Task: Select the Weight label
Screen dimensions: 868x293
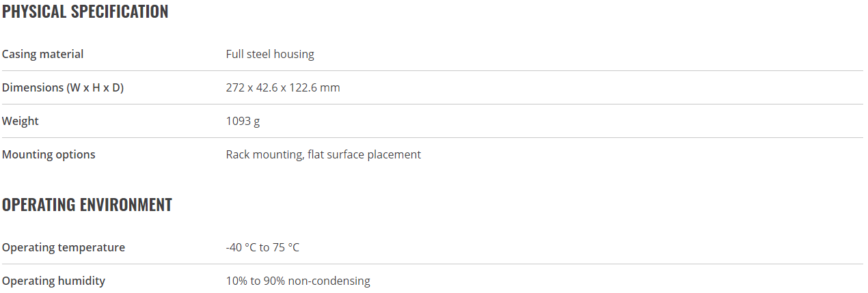Action: [x=21, y=121]
